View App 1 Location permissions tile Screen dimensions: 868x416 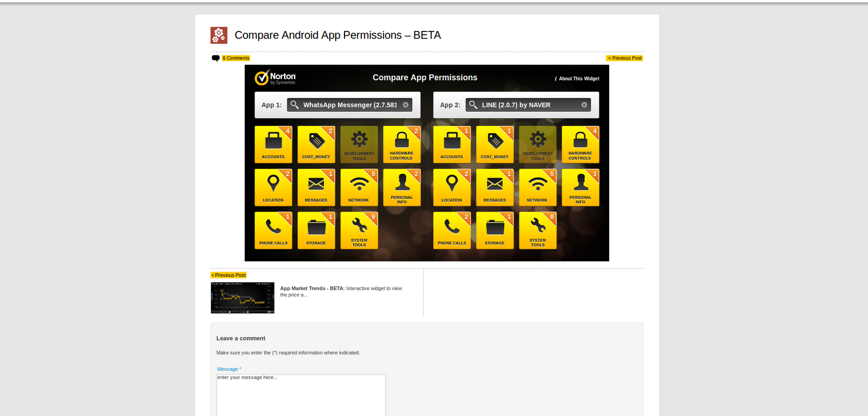click(273, 187)
